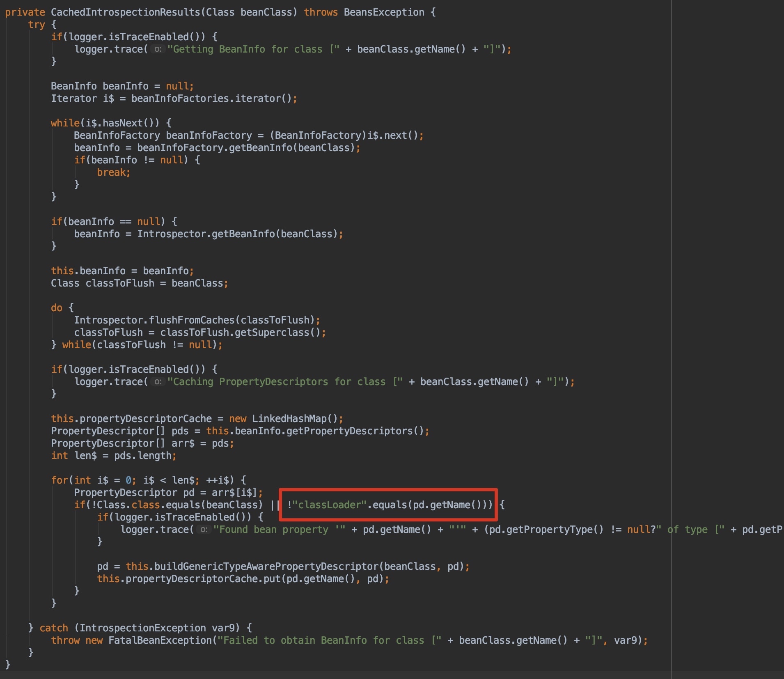Click 'Class classToFlush = beanClass;' line

140,283
